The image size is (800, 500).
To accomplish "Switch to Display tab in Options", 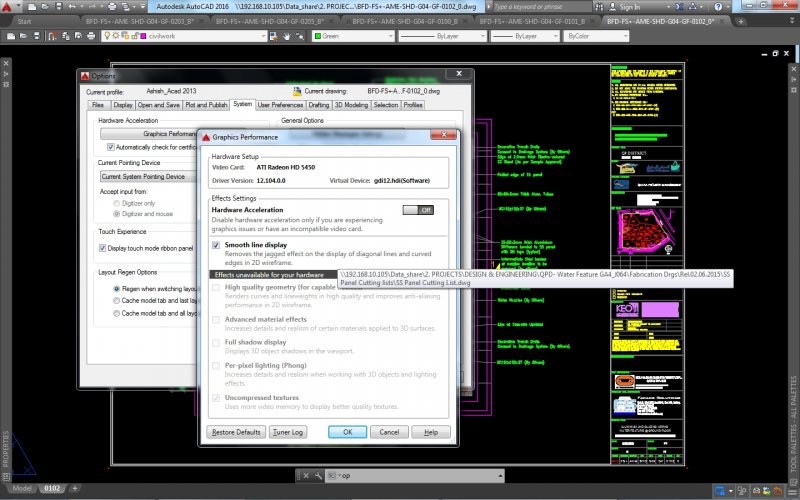I will (x=123, y=105).
